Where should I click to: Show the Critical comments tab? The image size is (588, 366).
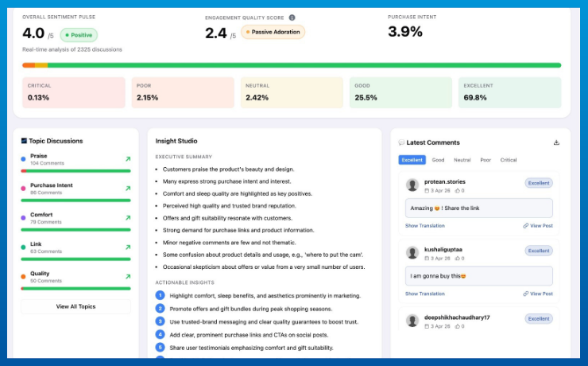pos(509,160)
